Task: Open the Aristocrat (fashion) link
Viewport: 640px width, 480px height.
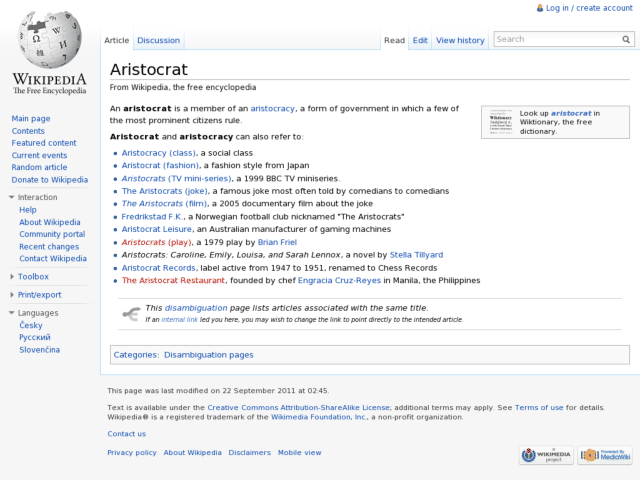Action: pos(160,165)
